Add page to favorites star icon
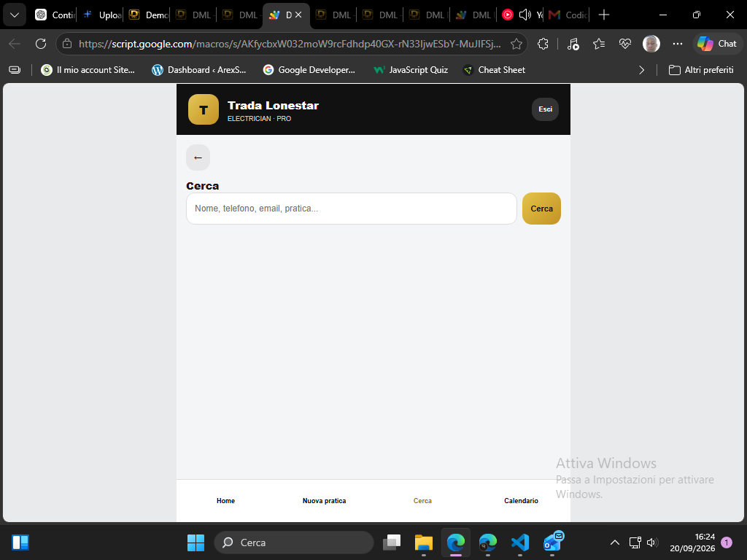This screenshot has height=560, width=747. 516,44
